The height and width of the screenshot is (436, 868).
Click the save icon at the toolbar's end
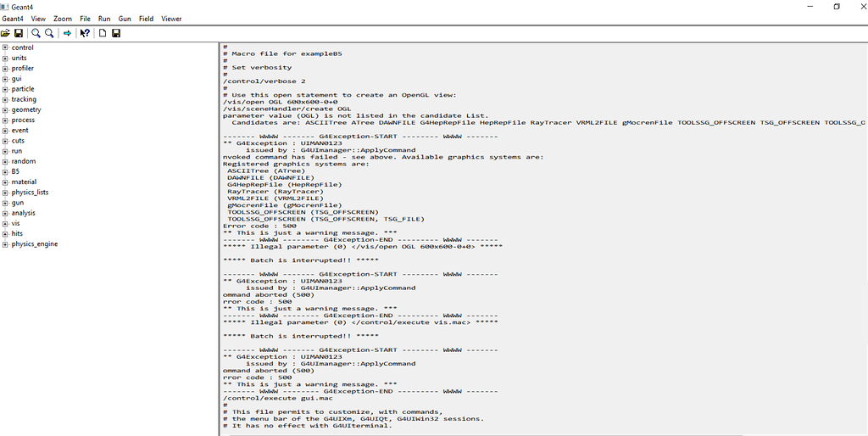click(x=116, y=33)
